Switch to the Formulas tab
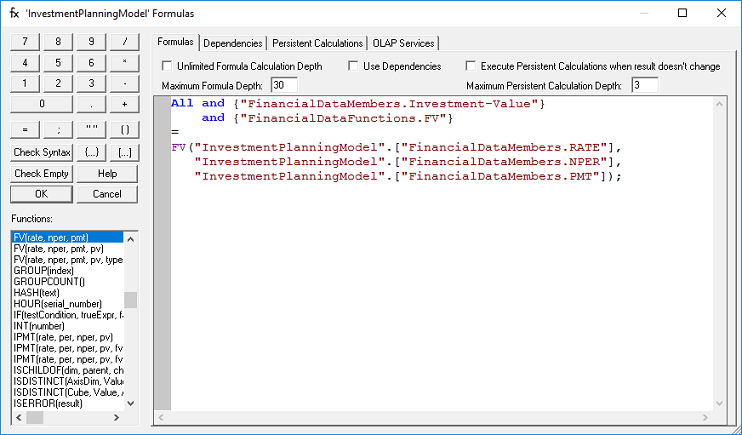The image size is (742, 435). coord(175,42)
